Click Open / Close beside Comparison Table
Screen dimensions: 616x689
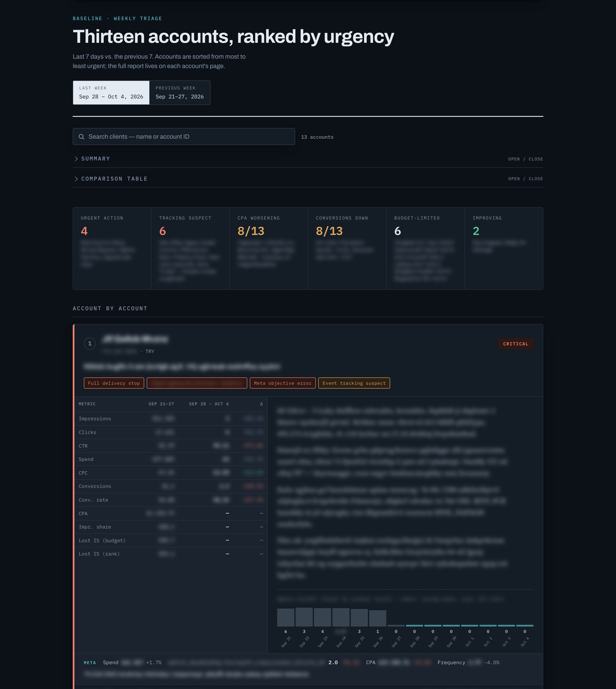coord(525,179)
